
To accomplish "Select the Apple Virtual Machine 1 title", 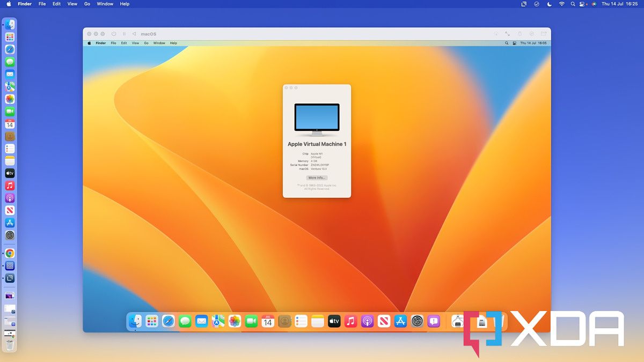I will [x=317, y=144].
